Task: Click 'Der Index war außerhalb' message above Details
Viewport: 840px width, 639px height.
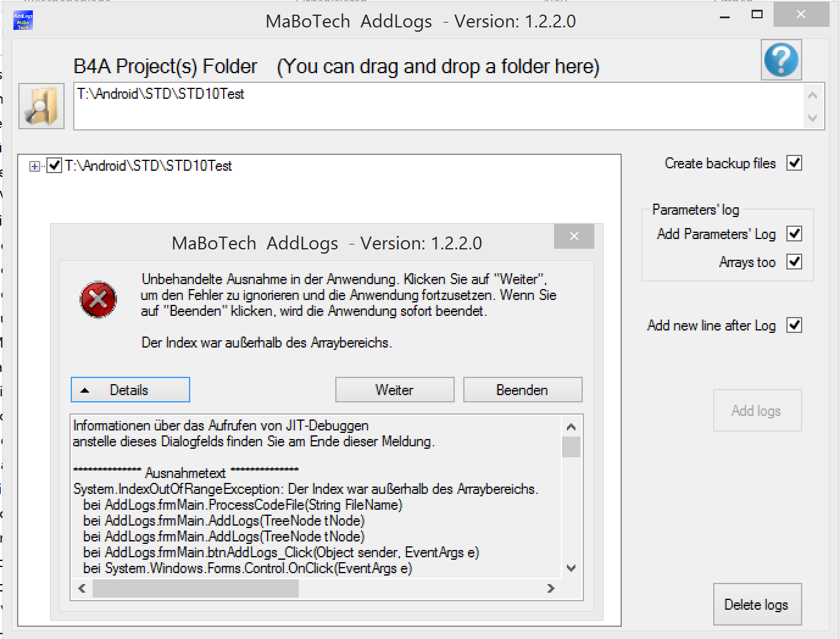Action: coord(266,343)
